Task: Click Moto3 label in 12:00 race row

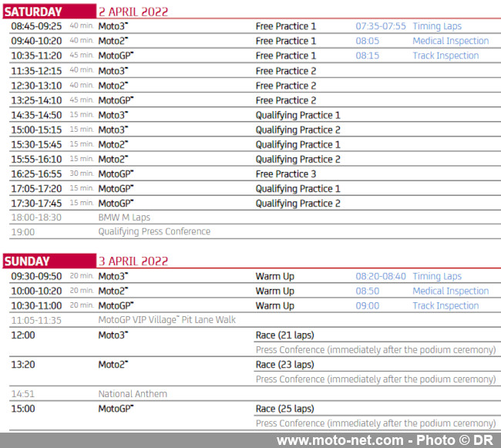Action: click(x=113, y=335)
